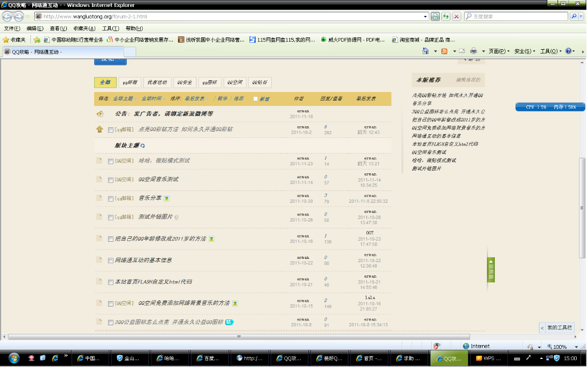Click the horizontal scrollbar thumb
Screen dimensions: 588x368
click(x=239, y=337)
